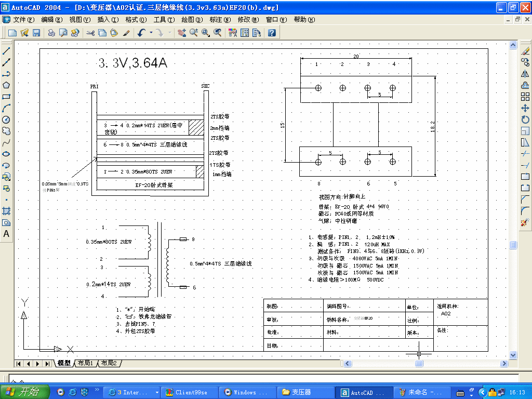Click the horizontal scrollbar thumb
Viewport: 532px width, 399px height.
click(x=419, y=363)
